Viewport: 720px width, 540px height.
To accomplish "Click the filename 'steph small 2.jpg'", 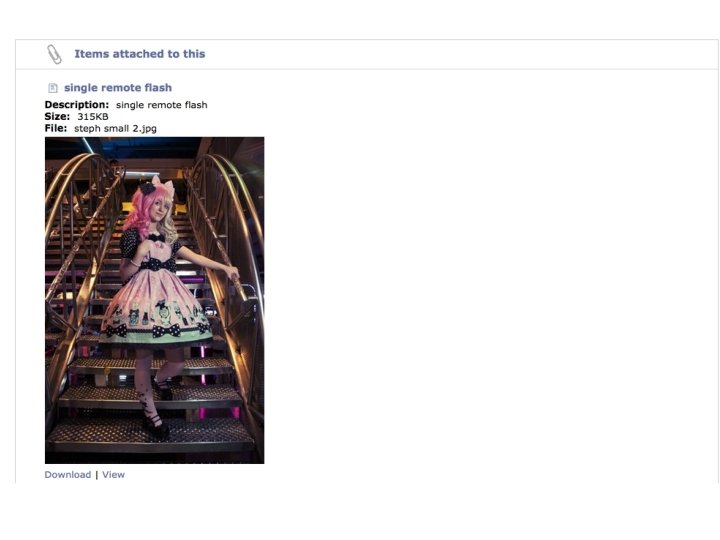I will 115,129.
